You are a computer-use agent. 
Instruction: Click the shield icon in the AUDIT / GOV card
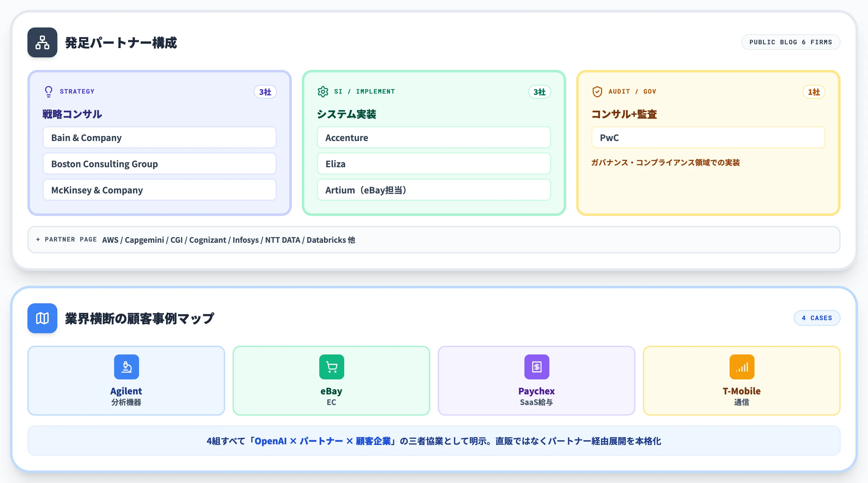(597, 91)
